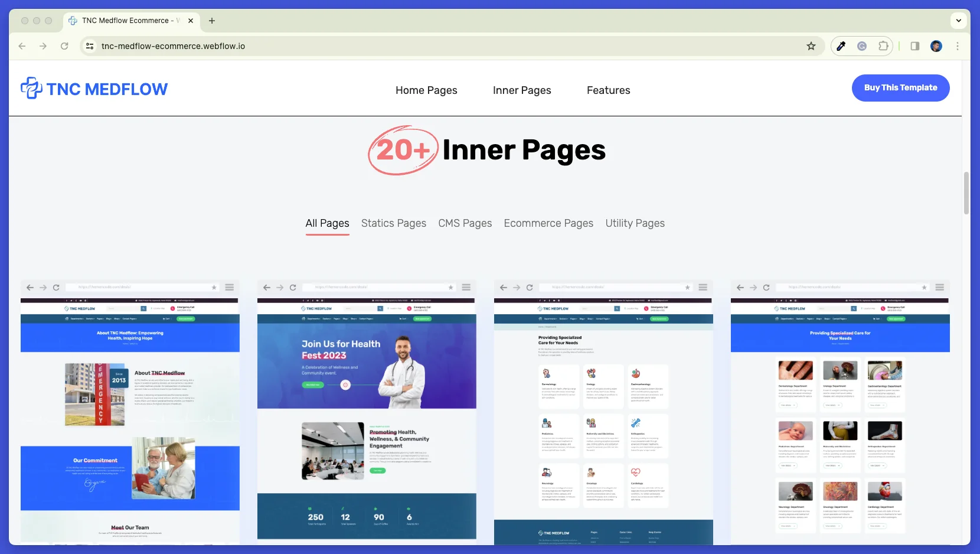Click the TNC MEDFLOW logo
980x554 pixels.
tap(94, 89)
